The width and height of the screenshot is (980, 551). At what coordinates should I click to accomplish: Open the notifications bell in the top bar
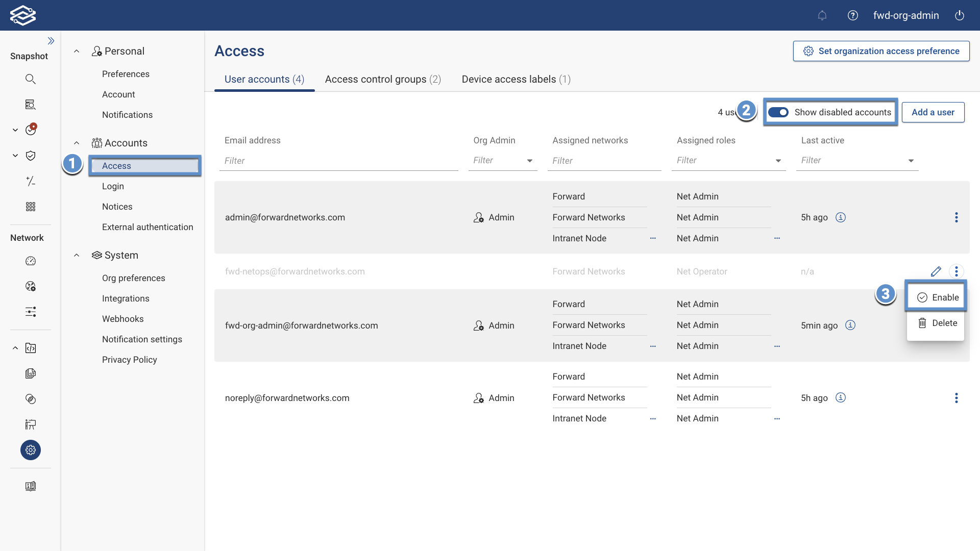coord(822,15)
